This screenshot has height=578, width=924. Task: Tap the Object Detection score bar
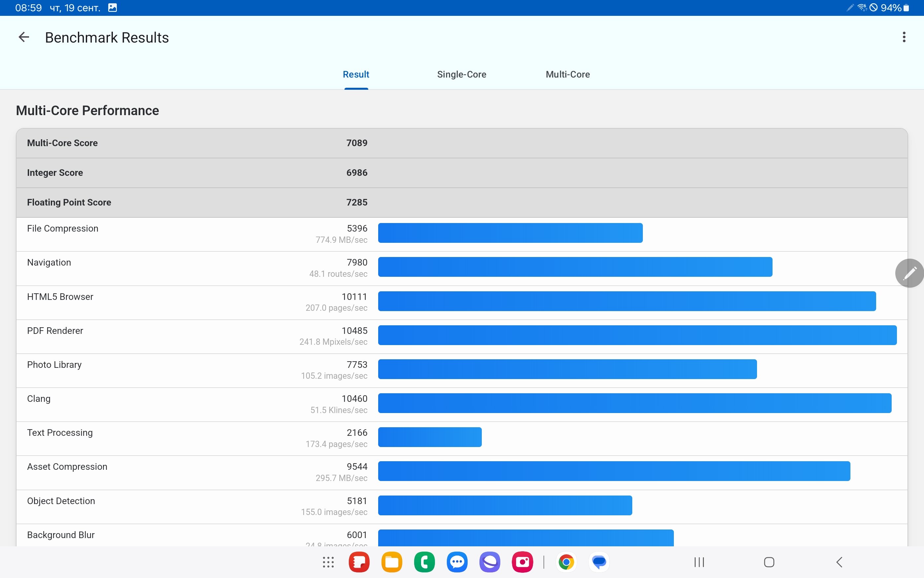click(505, 505)
